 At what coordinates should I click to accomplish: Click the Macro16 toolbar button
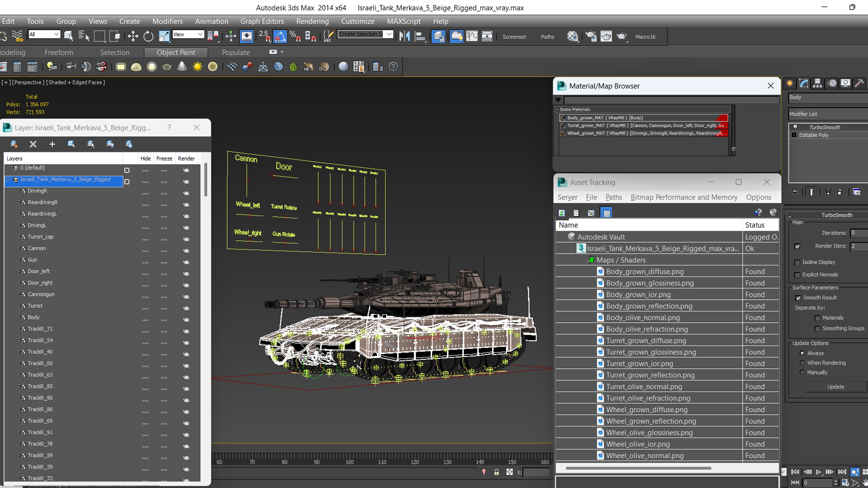645,37
